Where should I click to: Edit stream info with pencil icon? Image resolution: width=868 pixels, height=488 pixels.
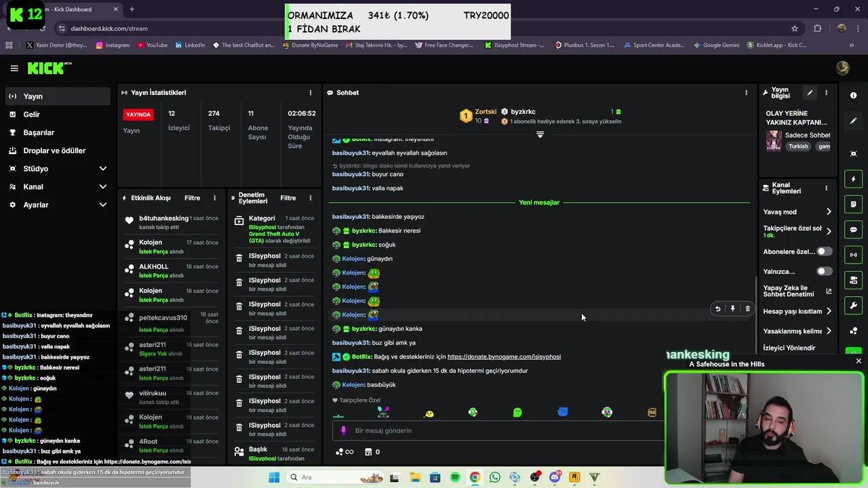click(x=810, y=93)
